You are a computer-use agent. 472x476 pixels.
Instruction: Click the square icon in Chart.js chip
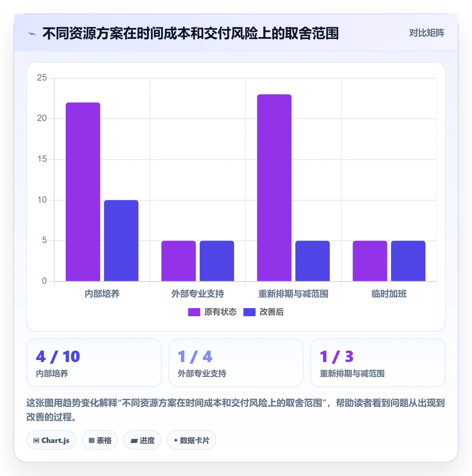[x=36, y=441]
